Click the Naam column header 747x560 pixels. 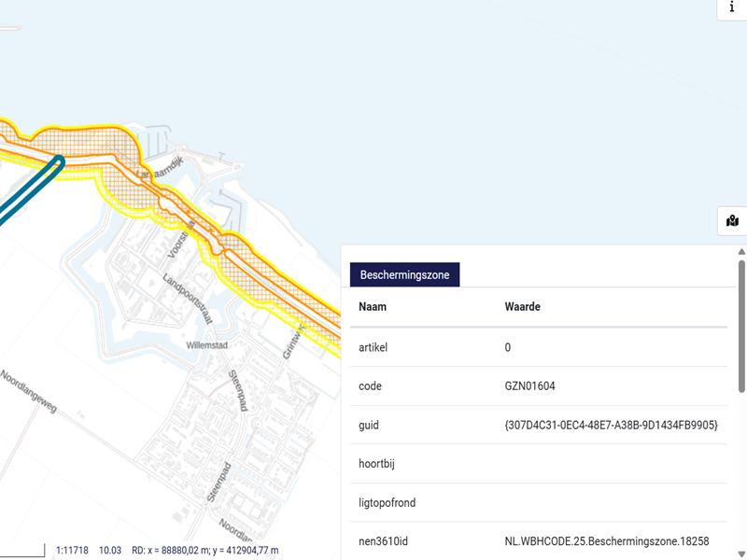[373, 307]
